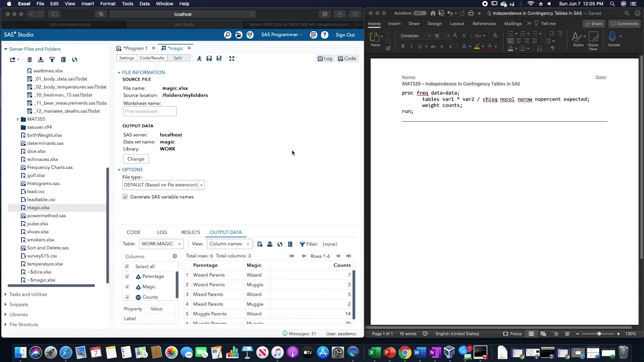The image size is (644, 362).
Task: Click the Save As icon in import toolbar
Action: pyautogui.click(x=219, y=58)
